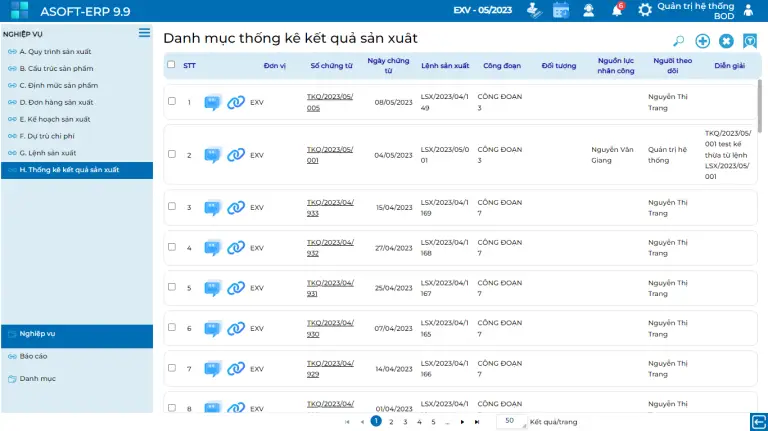Open the chat icon for row 1

pyautogui.click(x=213, y=102)
